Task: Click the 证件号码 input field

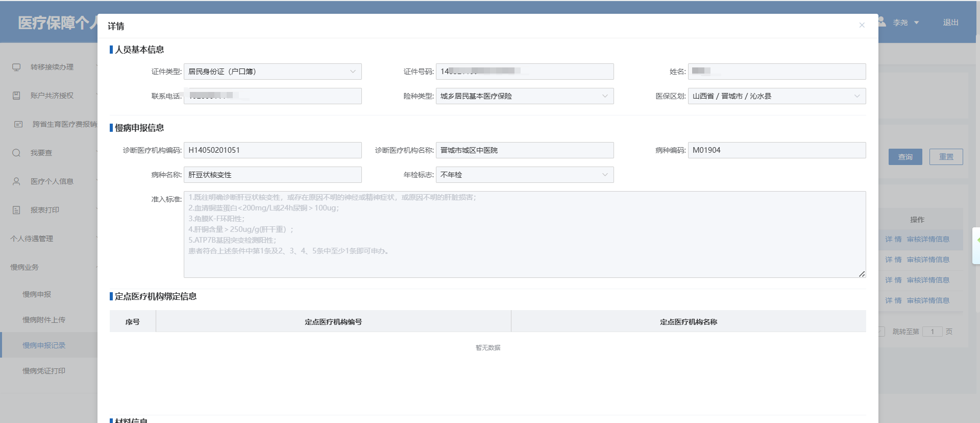Action: [x=525, y=72]
